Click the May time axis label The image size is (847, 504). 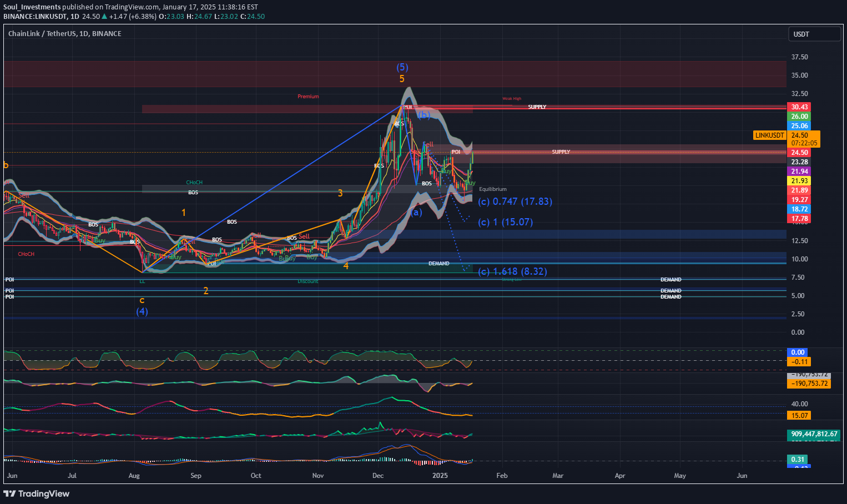click(680, 476)
